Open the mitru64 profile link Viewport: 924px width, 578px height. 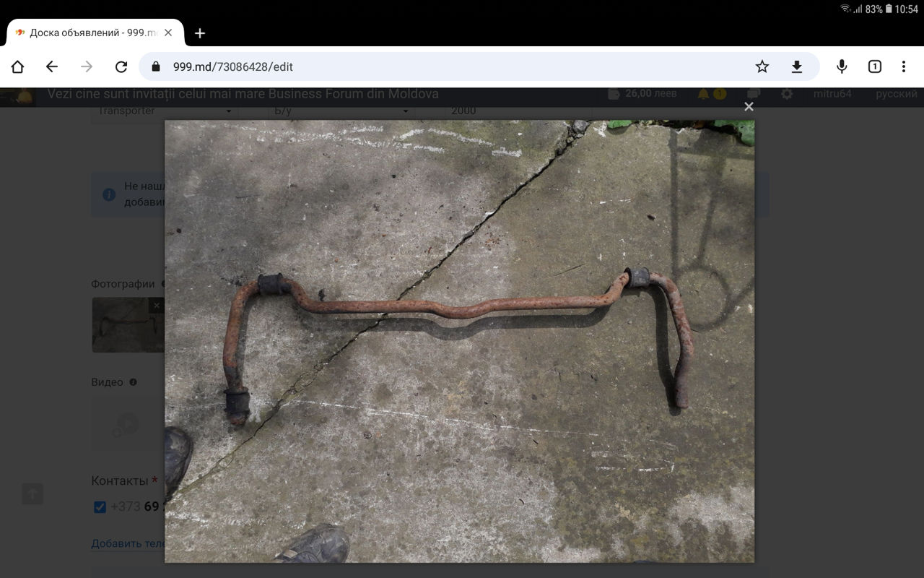pos(832,94)
